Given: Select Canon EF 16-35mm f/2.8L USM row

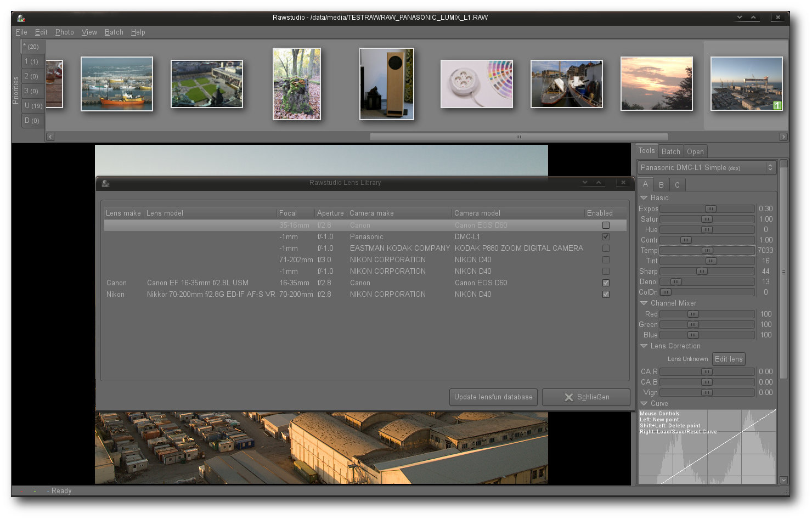Looking at the screenshot, I should click(x=365, y=283).
